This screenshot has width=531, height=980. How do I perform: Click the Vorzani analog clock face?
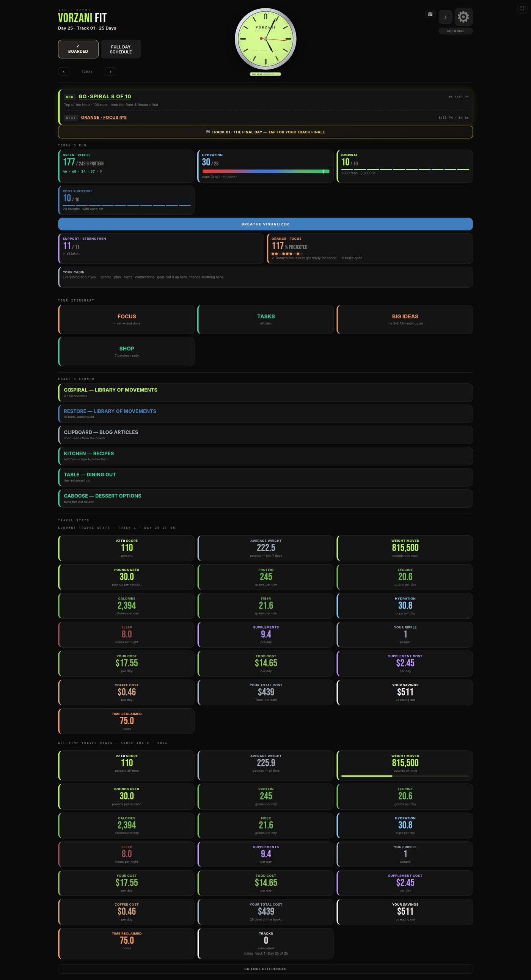coord(265,39)
